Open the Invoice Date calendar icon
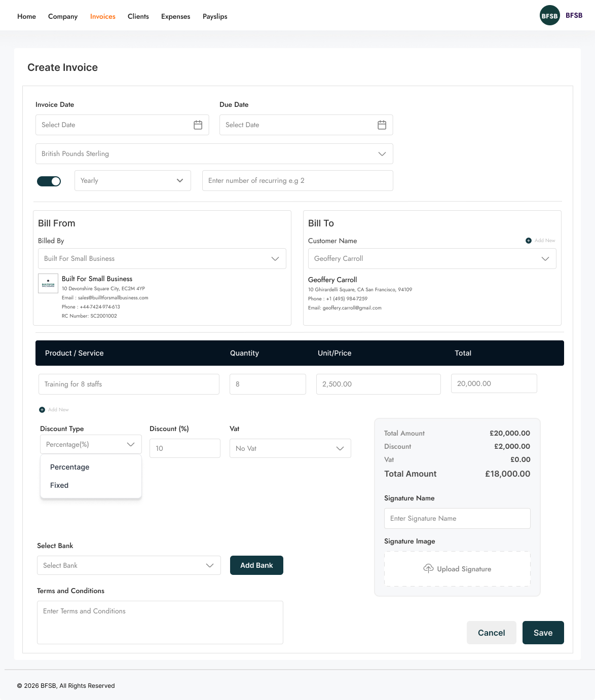The height and width of the screenshot is (700, 595). click(198, 125)
